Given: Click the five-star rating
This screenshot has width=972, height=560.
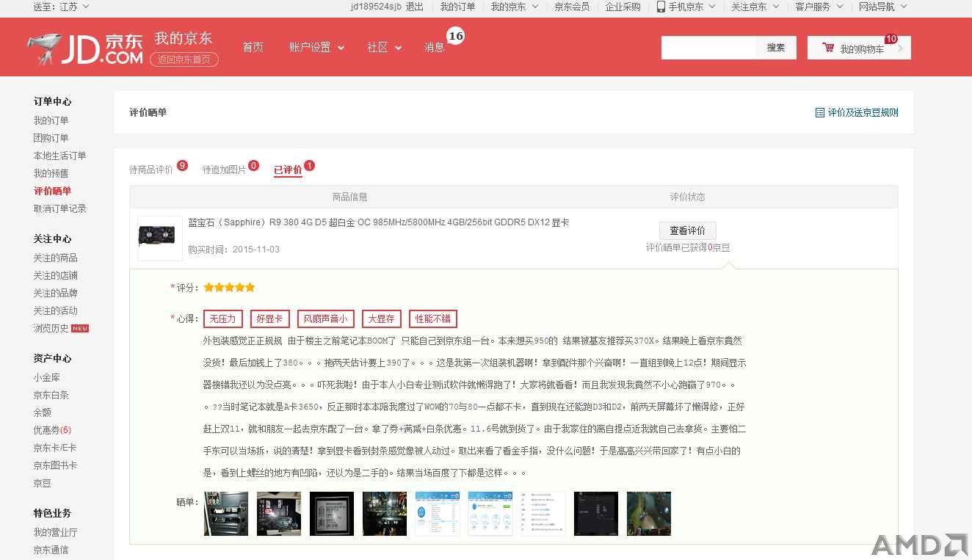Looking at the screenshot, I should click(x=229, y=288).
